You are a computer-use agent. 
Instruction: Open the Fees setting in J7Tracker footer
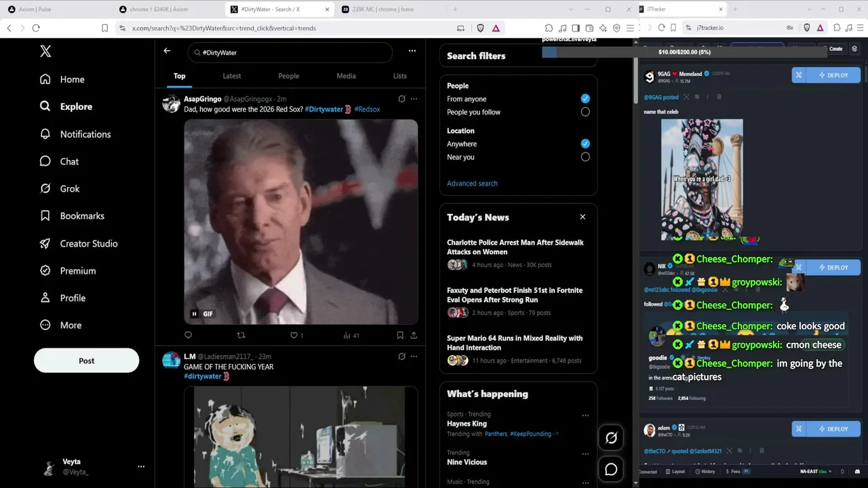(x=739, y=471)
